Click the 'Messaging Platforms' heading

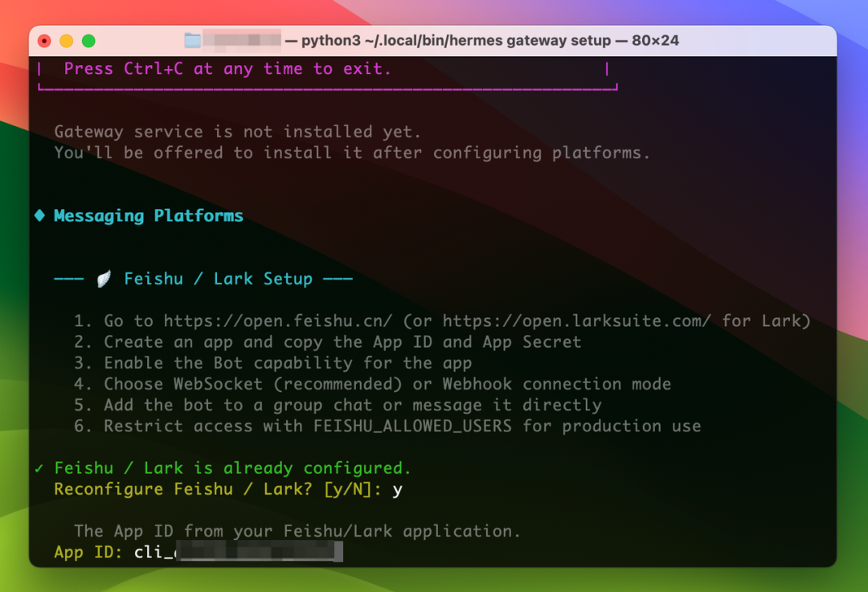(x=149, y=216)
